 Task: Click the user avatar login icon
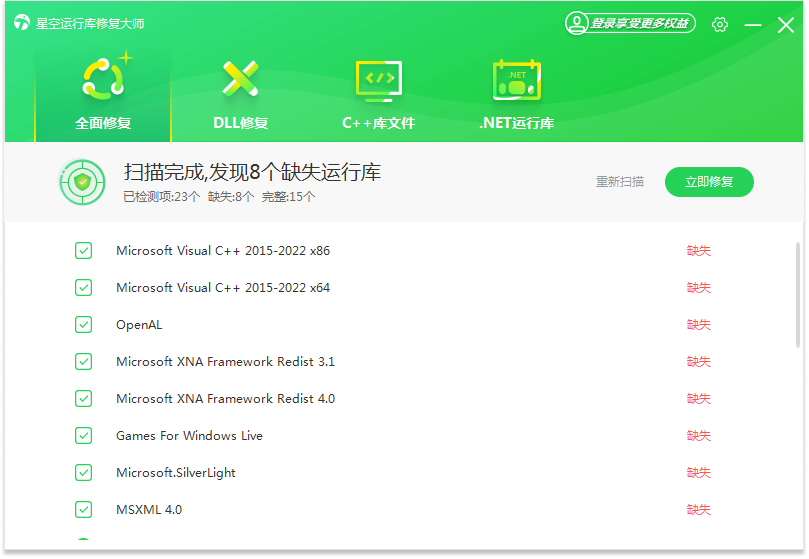pyautogui.click(x=577, y=23)
